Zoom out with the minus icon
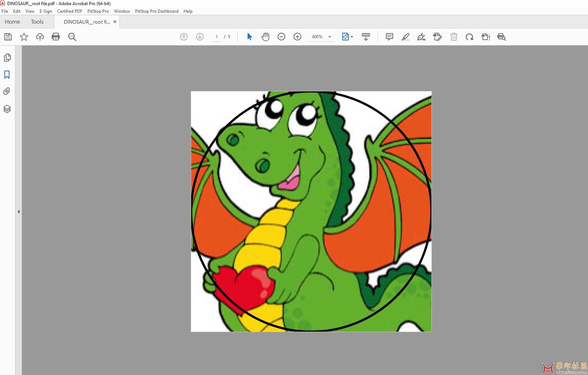 [x=281, y=37]
